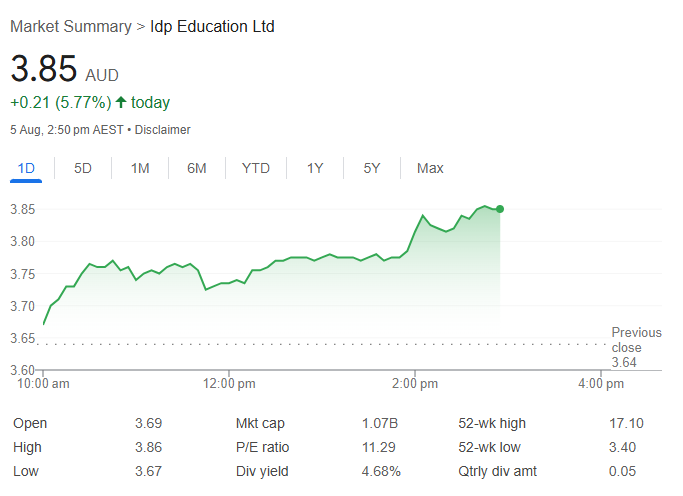683x496 pixels.
Task: Switch chart to 1Y range
Action: tap(315, 168)
